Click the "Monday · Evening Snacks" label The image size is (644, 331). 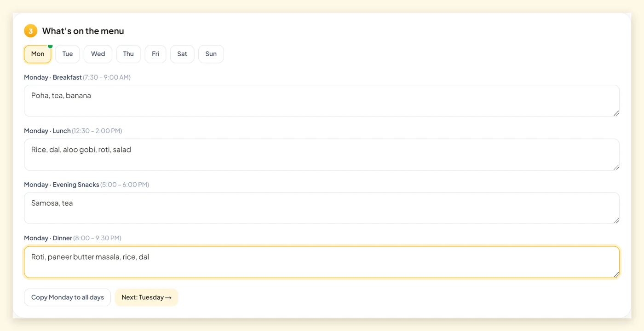[62, 185]
